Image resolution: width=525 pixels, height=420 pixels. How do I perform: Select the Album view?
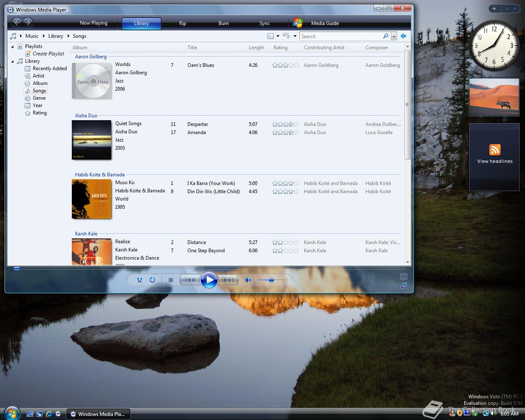pos(40,83)
